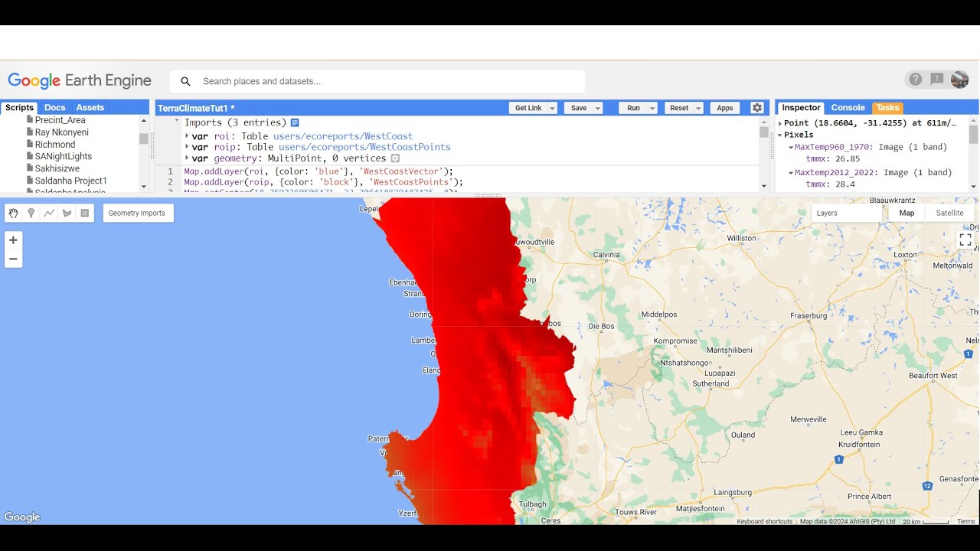Toggle fullscreen map view
Viewport: 980px width, 551px height.
[965, 240]
